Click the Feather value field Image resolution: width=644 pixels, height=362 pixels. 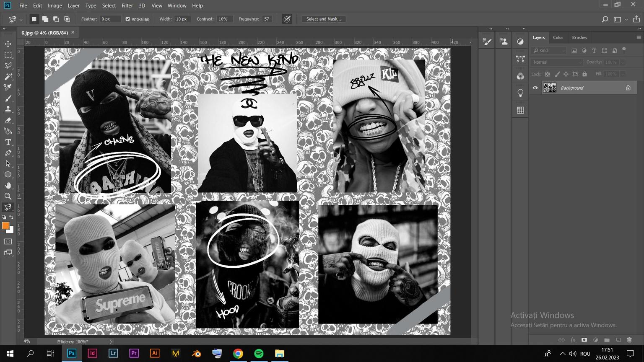pyautogui.click(x=110, y=19)
